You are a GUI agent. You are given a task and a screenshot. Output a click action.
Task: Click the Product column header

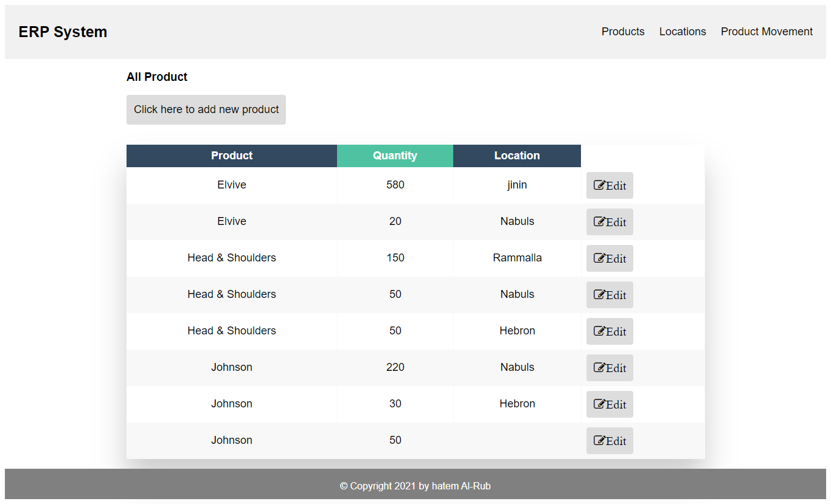click(x=231, y=156)
